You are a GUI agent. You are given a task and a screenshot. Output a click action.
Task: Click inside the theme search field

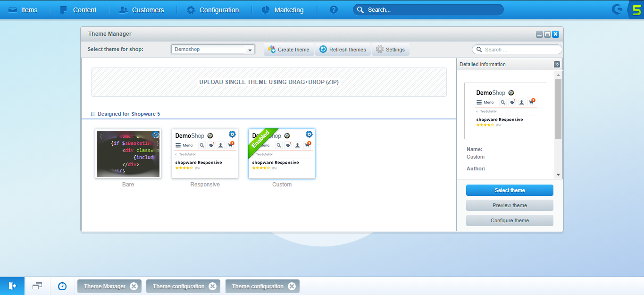pos(517,49)
